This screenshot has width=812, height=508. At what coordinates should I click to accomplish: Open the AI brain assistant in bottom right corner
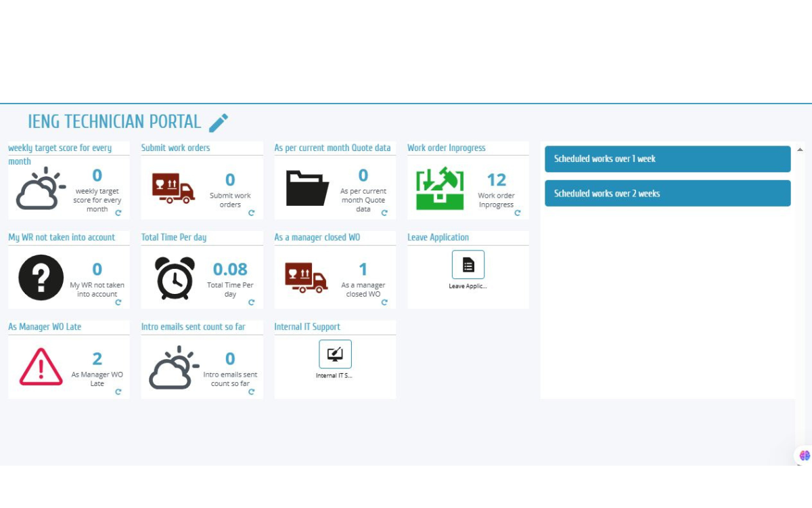click(x=803, y=455)
